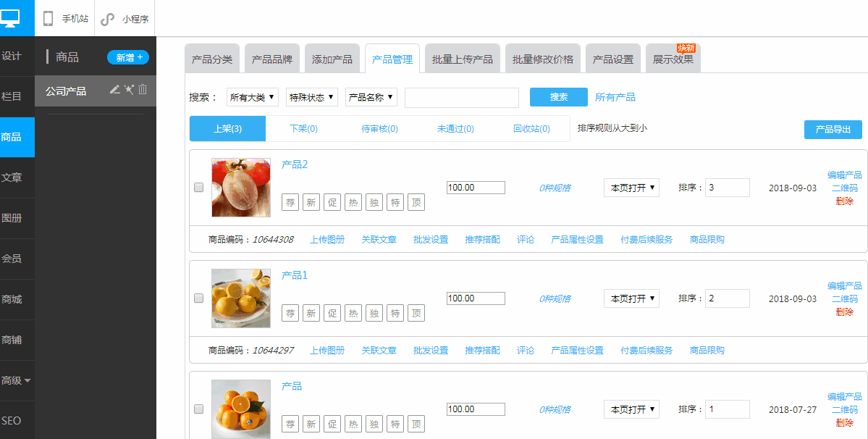Viewport: 868px width, 439px height.
Task: Toggle the 特 special badge on 产品
Action: (x=395, y=424)
